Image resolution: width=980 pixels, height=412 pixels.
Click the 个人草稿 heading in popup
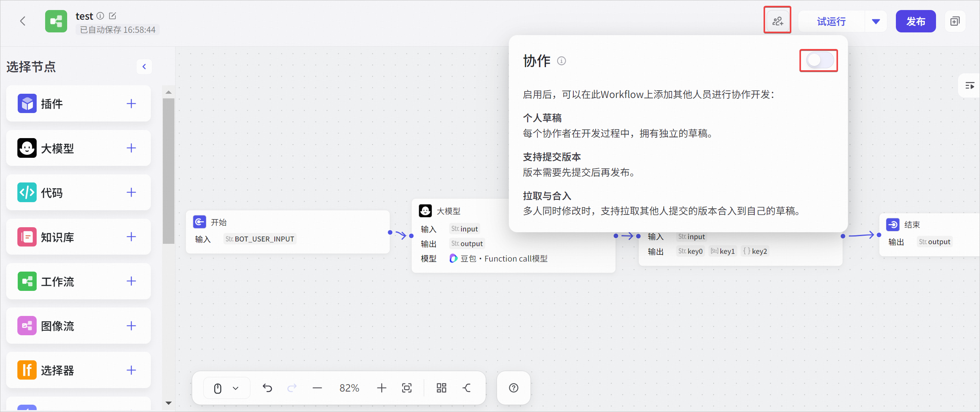[542, 118]
